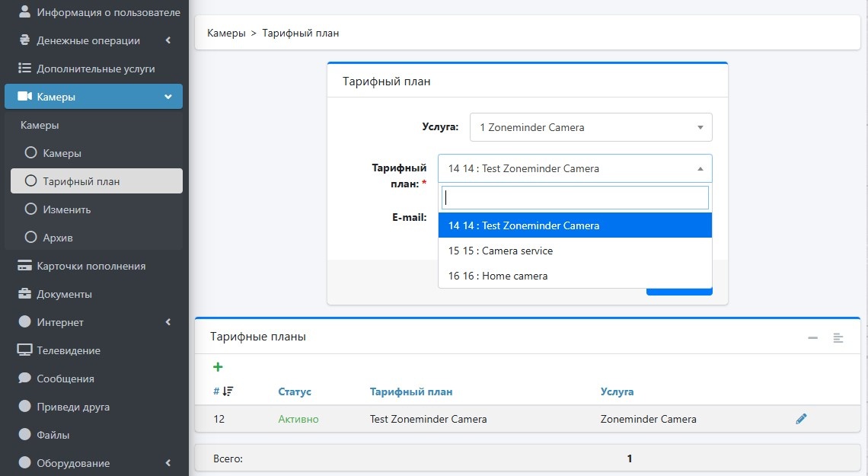Open the panel column options lines icon
868x476 pixels.
coord(838,337)
